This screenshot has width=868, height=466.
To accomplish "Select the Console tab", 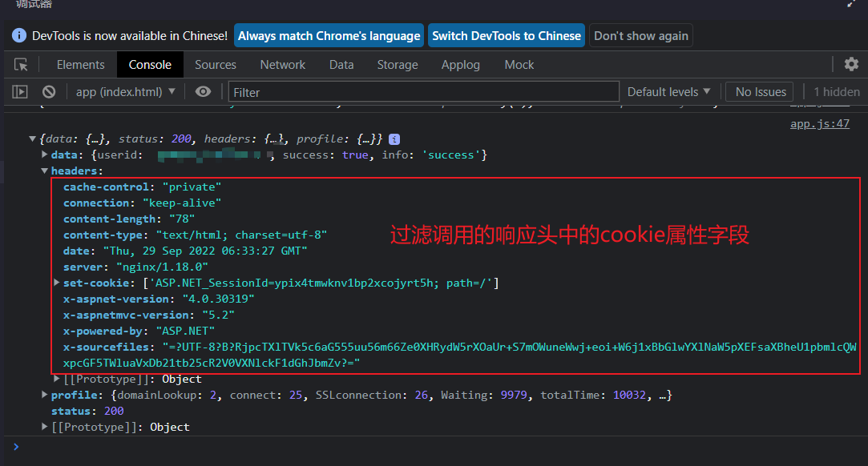I will point(150,65).
